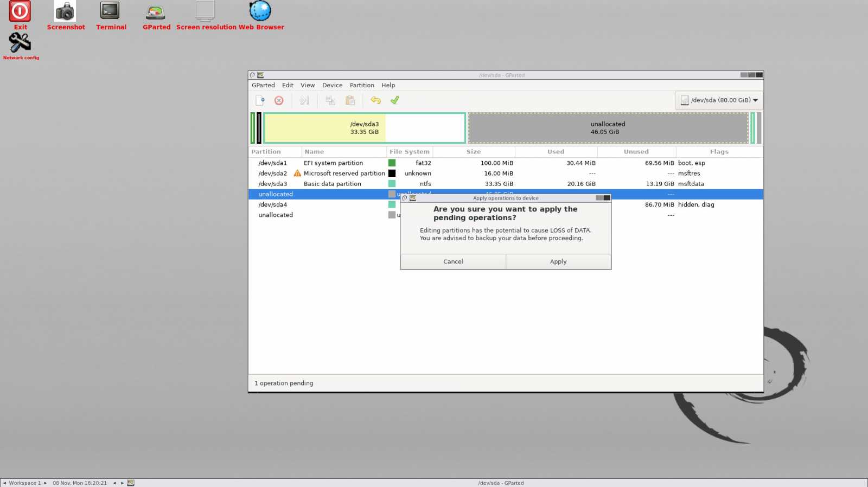The height and width of the screenshot is (487, 868).
Task: Click left window-cycle arrow after the clock
Action: click(x=114, y=483)
